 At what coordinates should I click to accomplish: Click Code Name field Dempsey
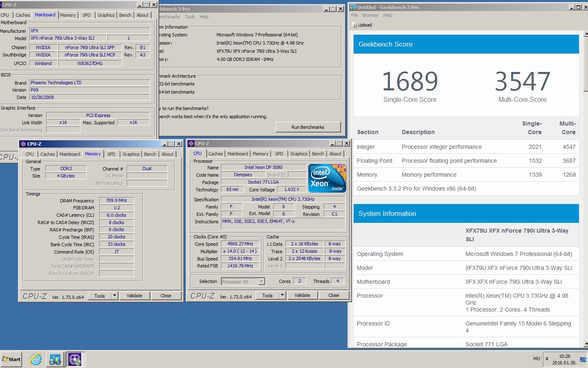coord(243,175)
